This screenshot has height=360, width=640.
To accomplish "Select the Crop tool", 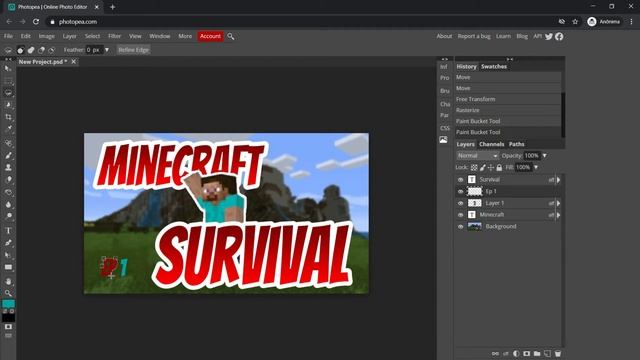I will coord(8,117).
